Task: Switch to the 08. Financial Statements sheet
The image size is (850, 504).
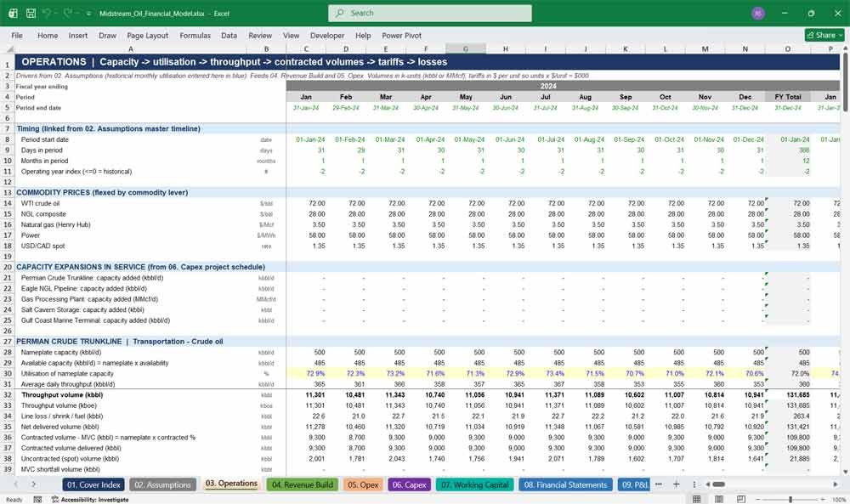Action: 565,485
